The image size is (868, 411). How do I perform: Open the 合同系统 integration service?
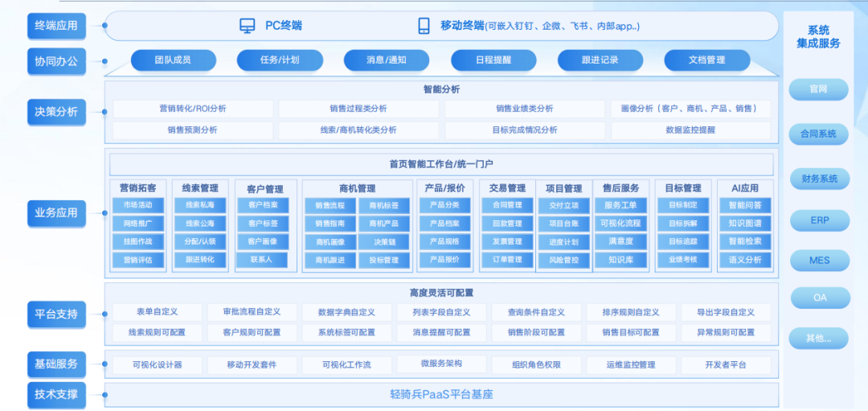click(818, 134)
